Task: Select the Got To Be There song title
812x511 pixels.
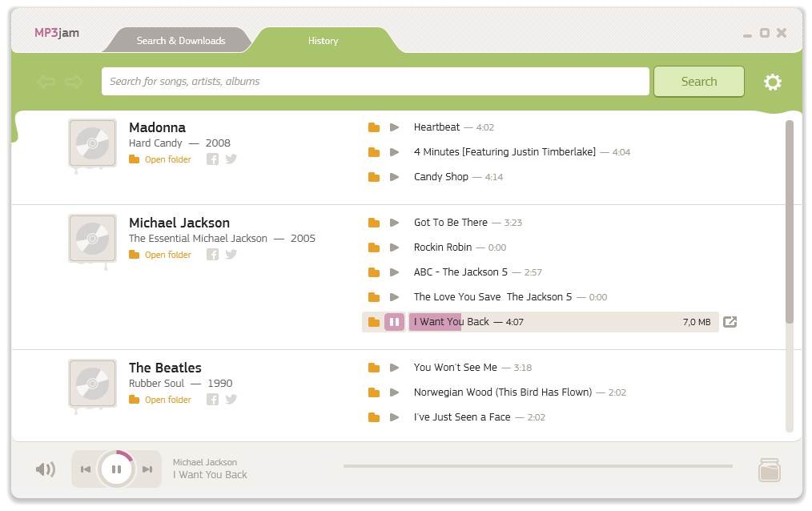Action: pos(451,223)
